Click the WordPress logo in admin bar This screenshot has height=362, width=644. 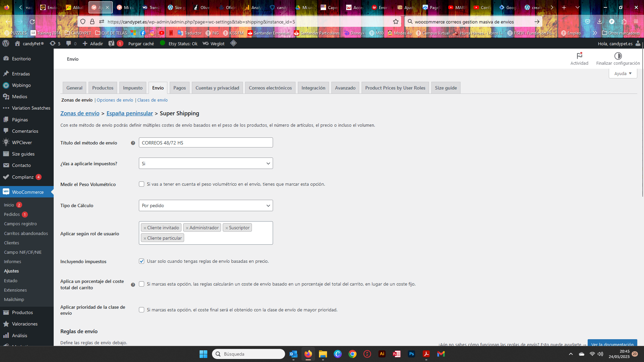[x=6, y=44]
